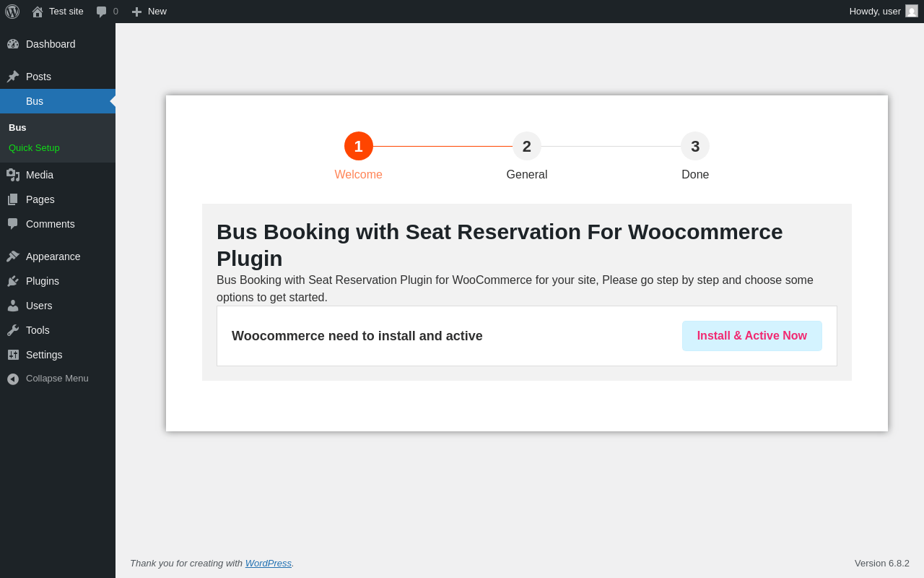
Task: Click the Posts pushpin icon
Action: (x=13, y=77)
